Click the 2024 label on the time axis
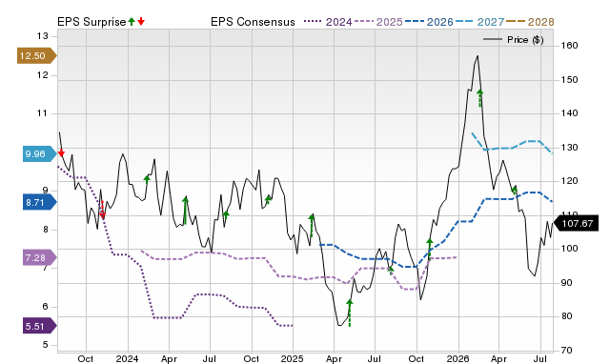Viewport: 610px width, 364px height. point(127,358)
